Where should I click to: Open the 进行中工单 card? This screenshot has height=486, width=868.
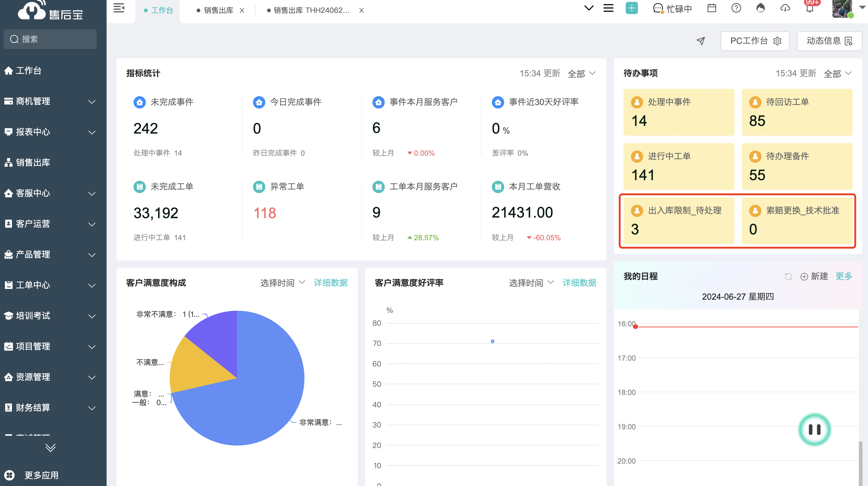click(679, 166)
